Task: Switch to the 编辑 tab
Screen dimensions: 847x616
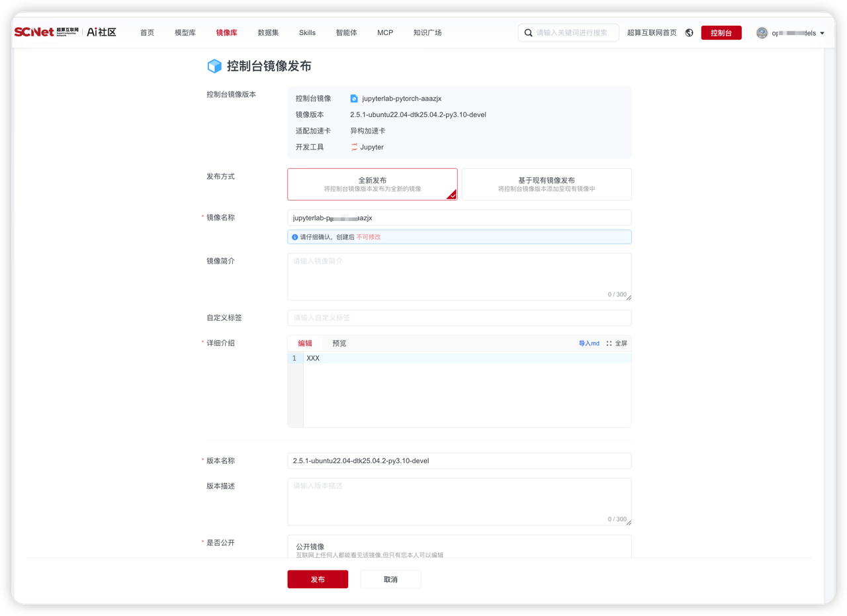Action: tap(305, 343)
